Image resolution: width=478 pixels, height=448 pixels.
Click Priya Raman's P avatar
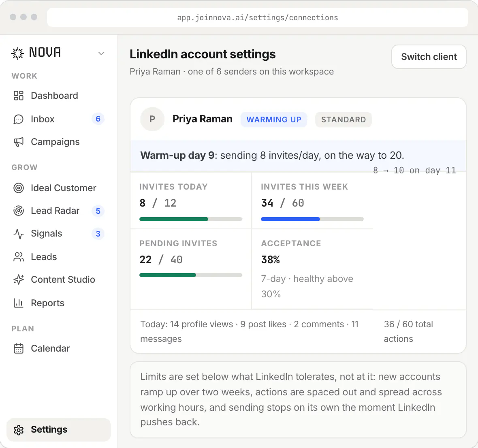[x=152, y=119]
